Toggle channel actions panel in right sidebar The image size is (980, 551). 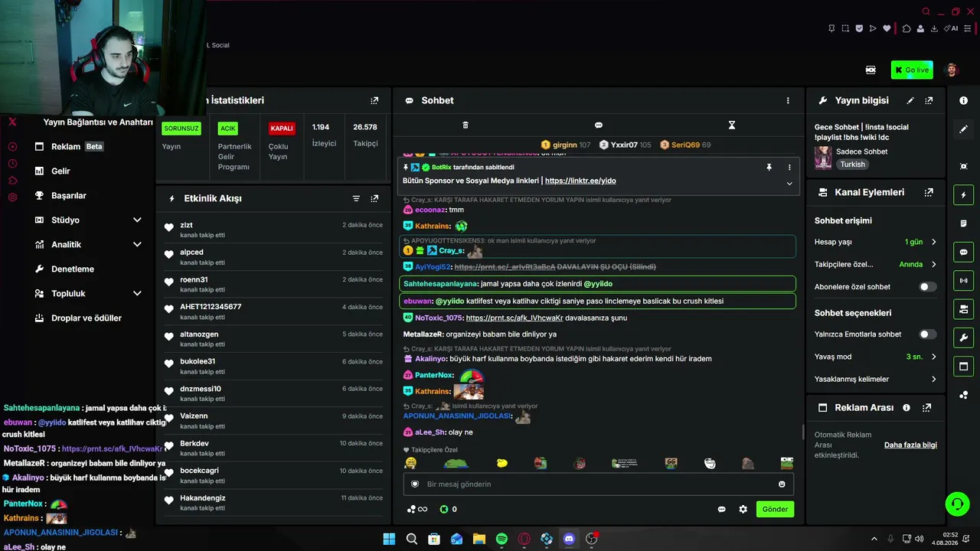point(964,309)
